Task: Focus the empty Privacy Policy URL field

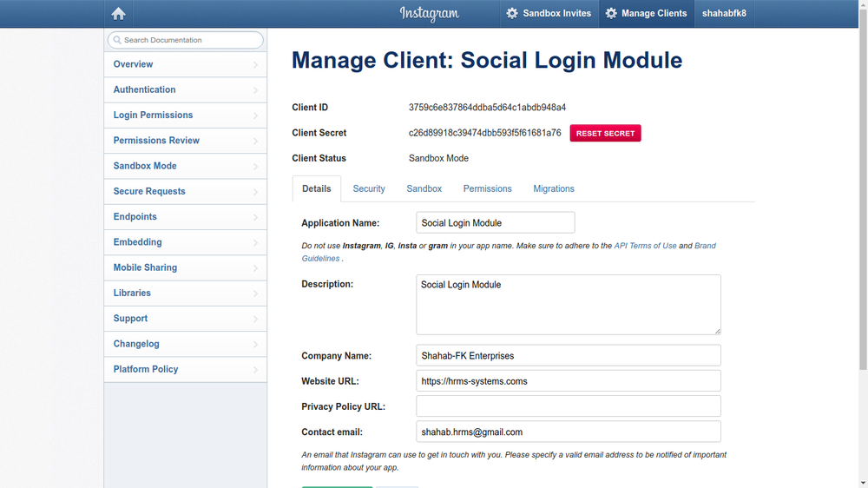Action: [x=569, y=406]
